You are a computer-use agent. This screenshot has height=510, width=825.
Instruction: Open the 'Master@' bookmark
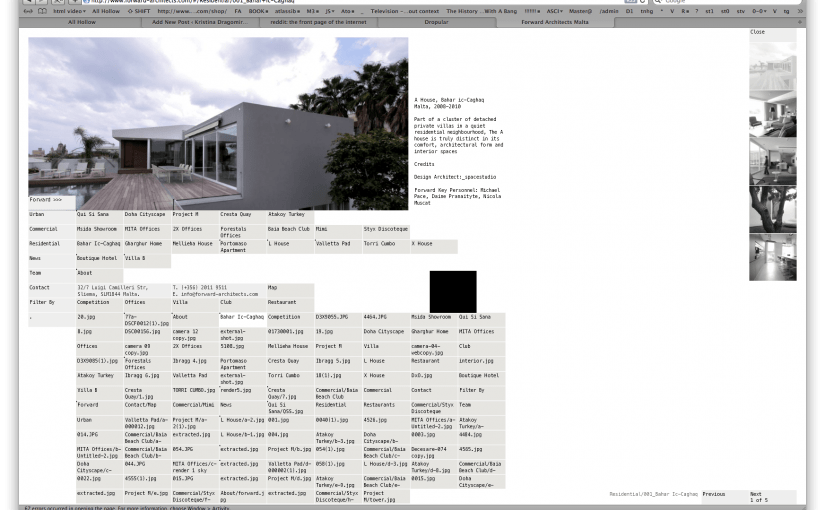pos(580,11)
